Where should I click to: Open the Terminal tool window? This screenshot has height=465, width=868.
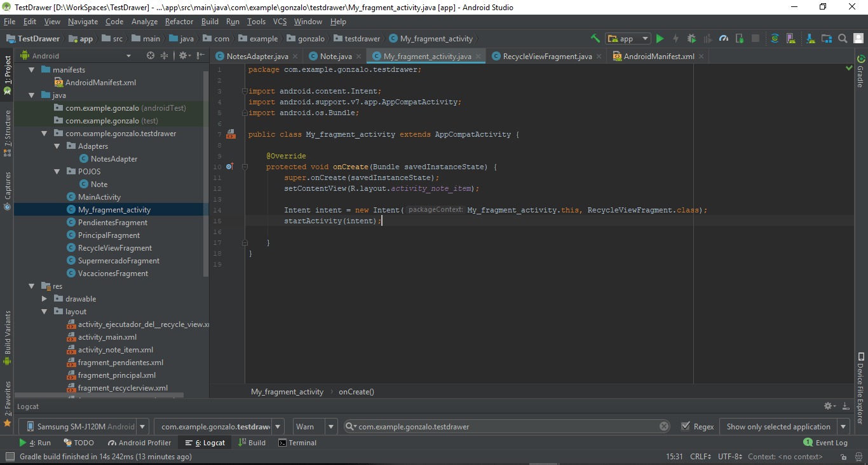pos(297,443)
